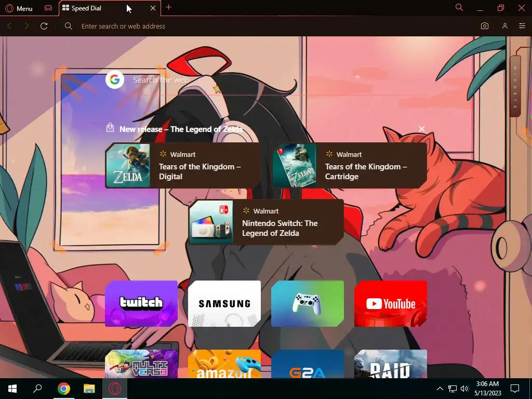Screen dimensions: 532x399
Task: Open the network status tray icon
Action: 453,389
